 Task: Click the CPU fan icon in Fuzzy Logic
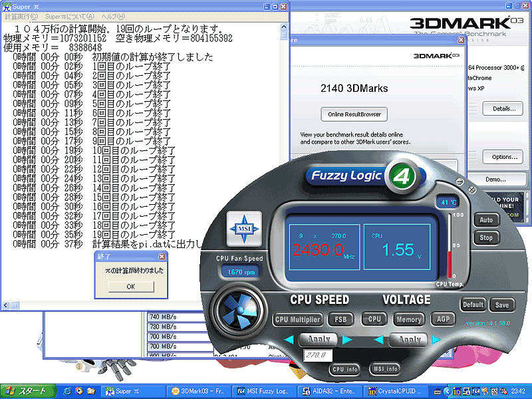click(x=240, y=311)
